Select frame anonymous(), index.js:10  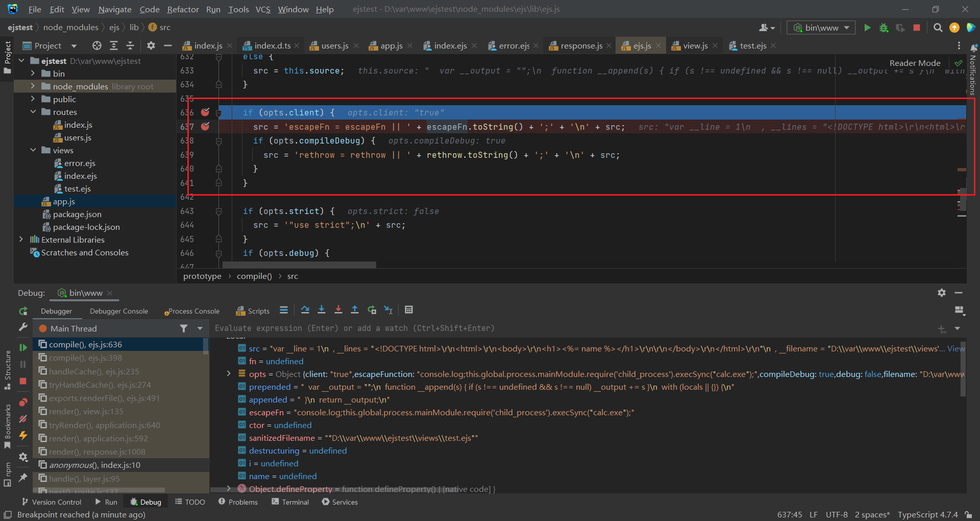121,465
